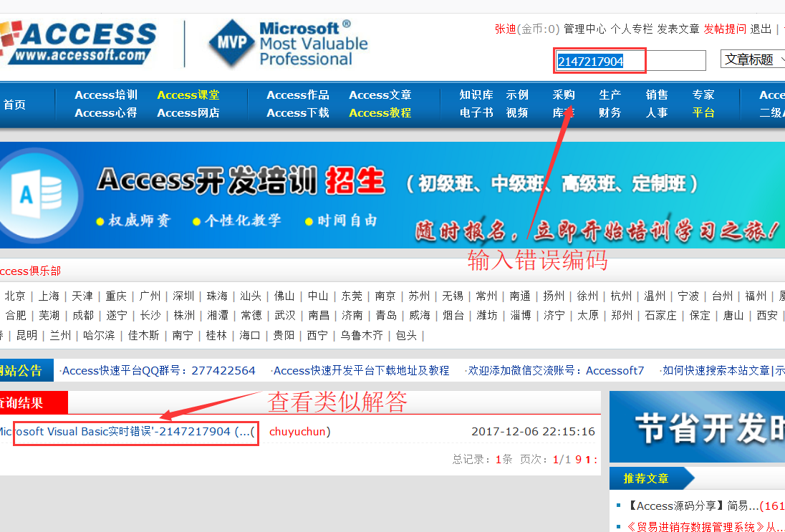
Task: Open Access文章 section
Action: [380, 95]
